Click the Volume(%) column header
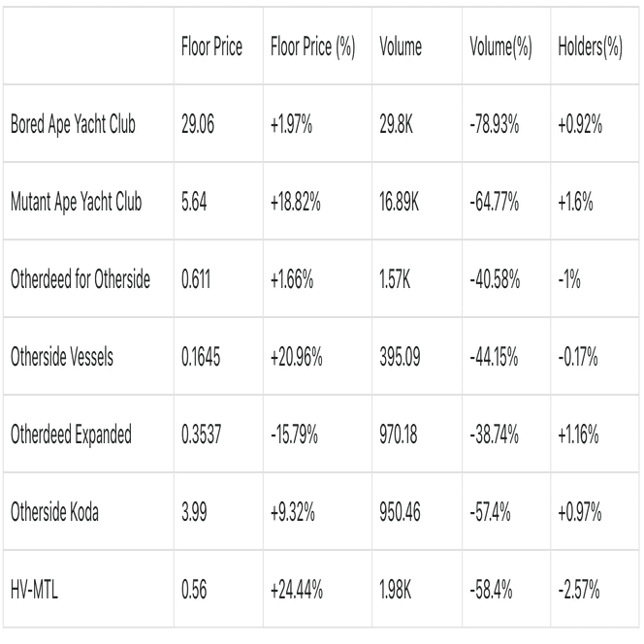Viewport: 644px width, 644px height. pos(497,48)
